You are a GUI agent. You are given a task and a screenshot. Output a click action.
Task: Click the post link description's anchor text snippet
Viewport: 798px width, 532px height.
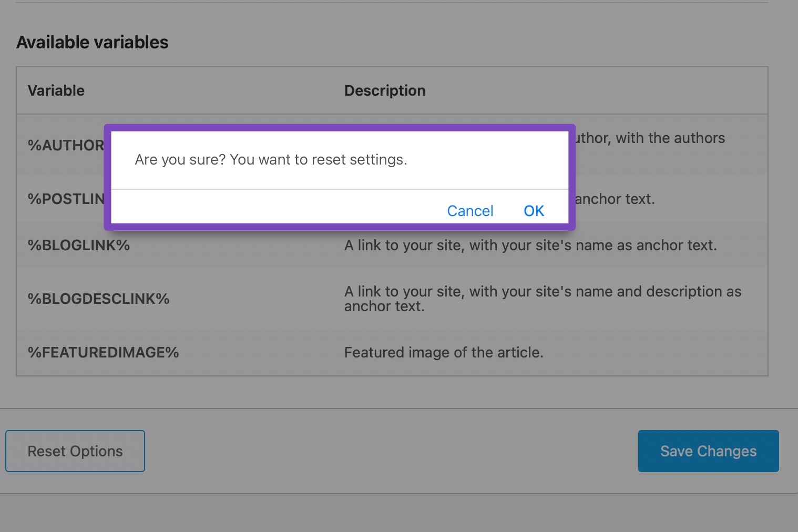coord(615,199)
